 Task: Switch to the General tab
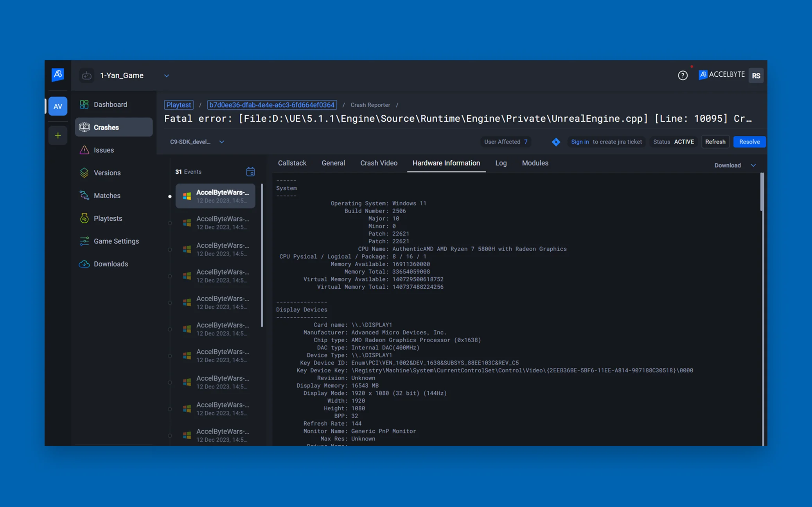click(x=333, y=163)
